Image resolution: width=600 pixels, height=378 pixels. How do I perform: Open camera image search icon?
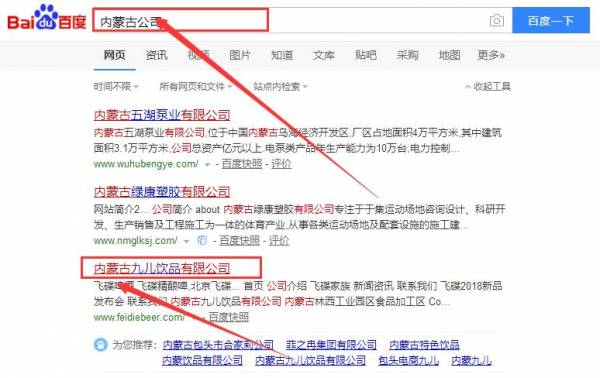tap(496, 20)
